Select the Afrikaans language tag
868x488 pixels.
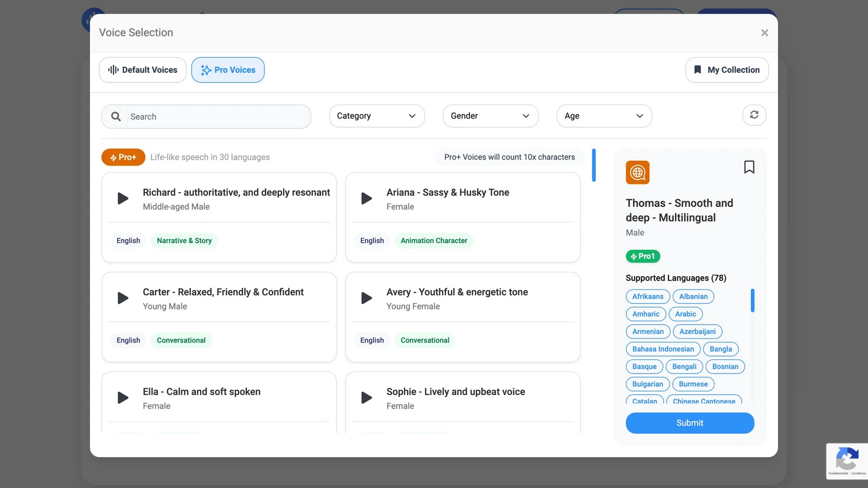click(648, 296)
